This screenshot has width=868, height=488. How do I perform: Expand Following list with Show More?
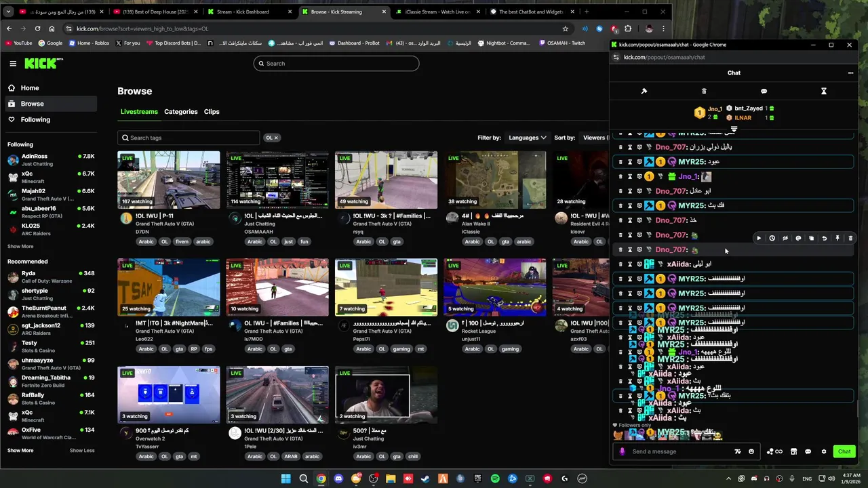[x=20, y=246]
